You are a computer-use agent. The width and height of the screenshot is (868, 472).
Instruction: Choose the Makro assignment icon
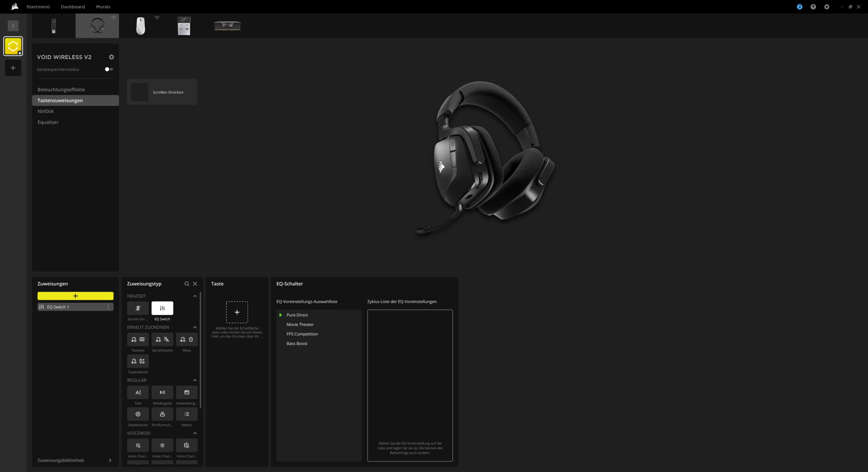click(x=187, y=414)
